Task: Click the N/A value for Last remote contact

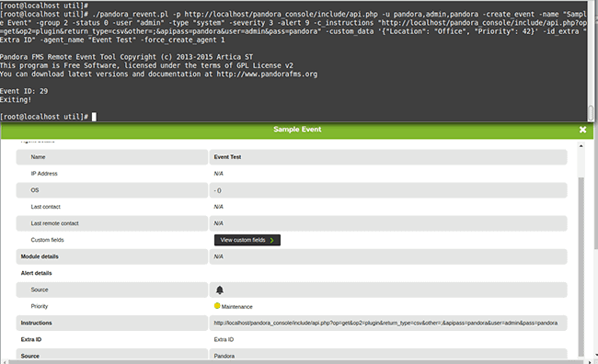Action: click(x=219, y=223)
